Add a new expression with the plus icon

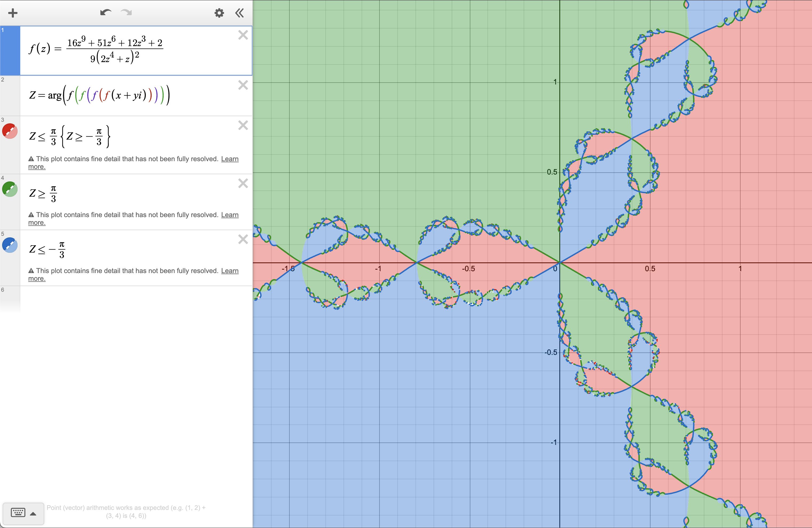(x=13, y=13)
